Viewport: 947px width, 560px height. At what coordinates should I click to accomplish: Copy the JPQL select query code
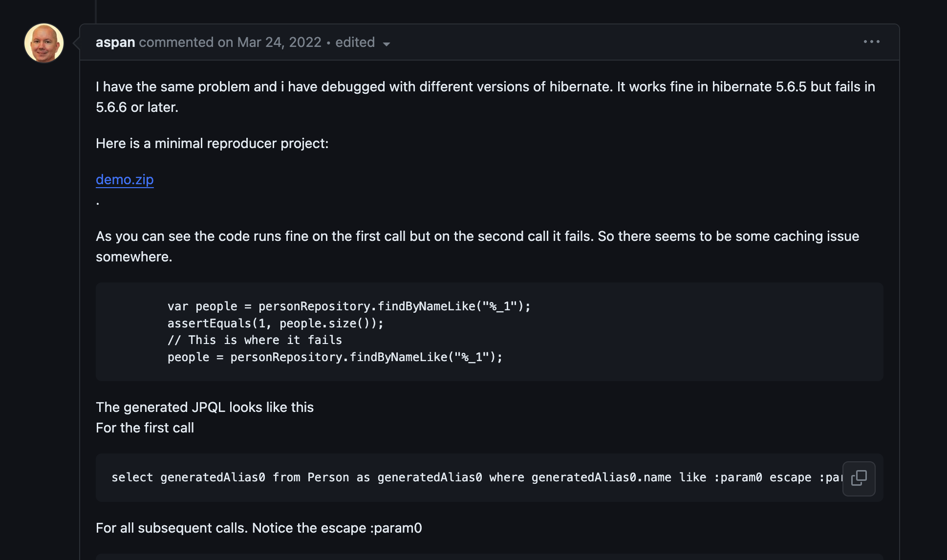pyautogui.click(x=859, y=478)
